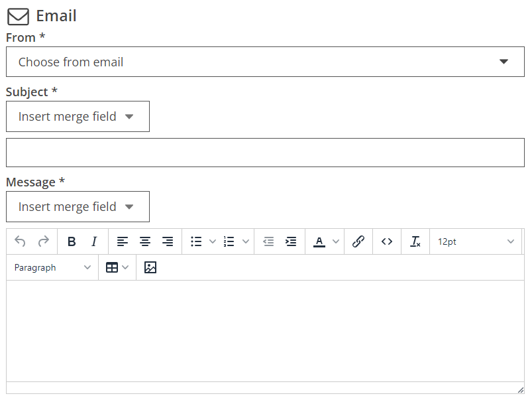Clear formatting with the Tx icon
This screenshot has width=532, height=398.
click(x=415, y=241)
